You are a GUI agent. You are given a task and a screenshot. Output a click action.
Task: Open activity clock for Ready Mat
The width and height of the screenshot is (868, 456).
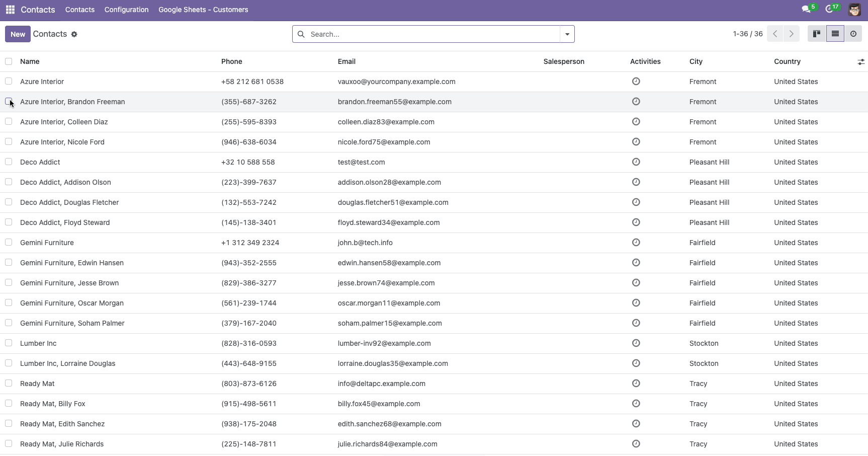click(636, 384)
